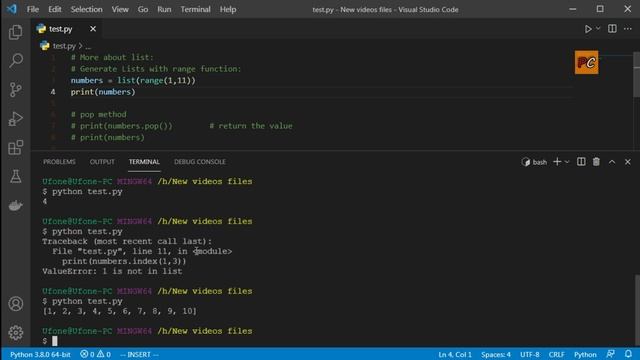The height and width of the screenshot is (360, 640).
Task: Click -- INSERT -- vim mode indicator
Action: tap(139, 354)
